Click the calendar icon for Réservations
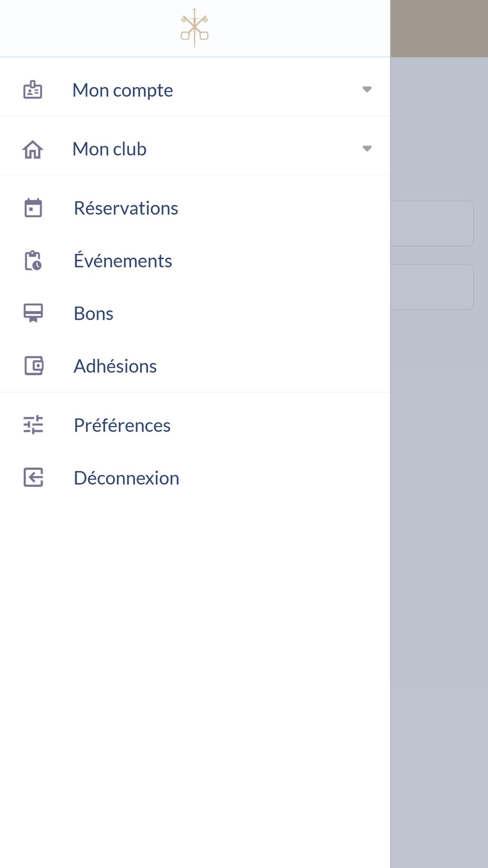 click(x=33, y=208)
